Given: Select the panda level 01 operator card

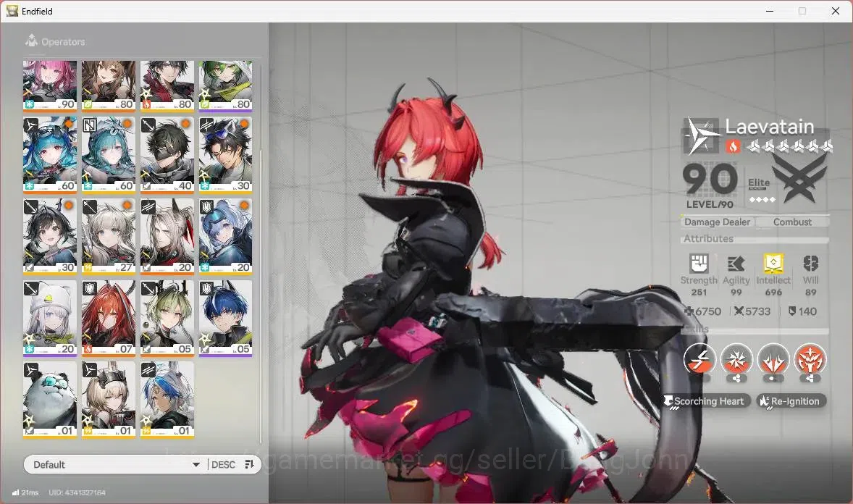Looking at the screenshot, I should coord(49,400).
